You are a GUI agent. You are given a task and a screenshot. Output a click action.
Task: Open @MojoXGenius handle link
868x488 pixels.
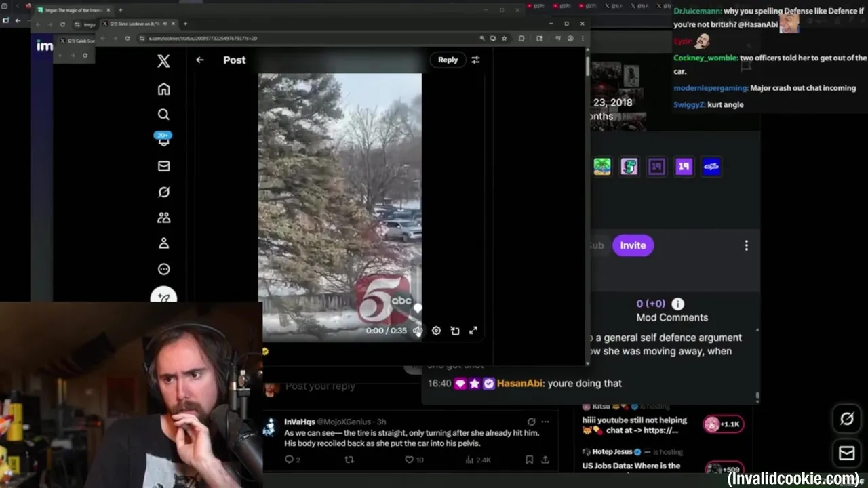point(343,422)
